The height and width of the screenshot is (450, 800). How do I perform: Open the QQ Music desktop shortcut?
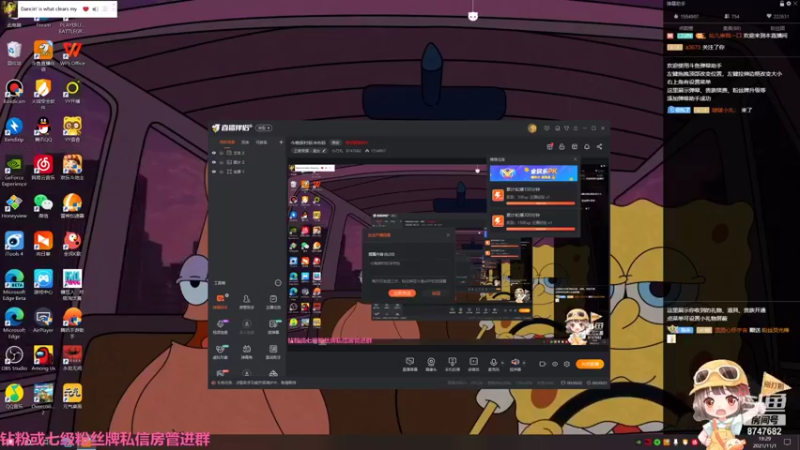pyautogui.click(x=14, y=396)
